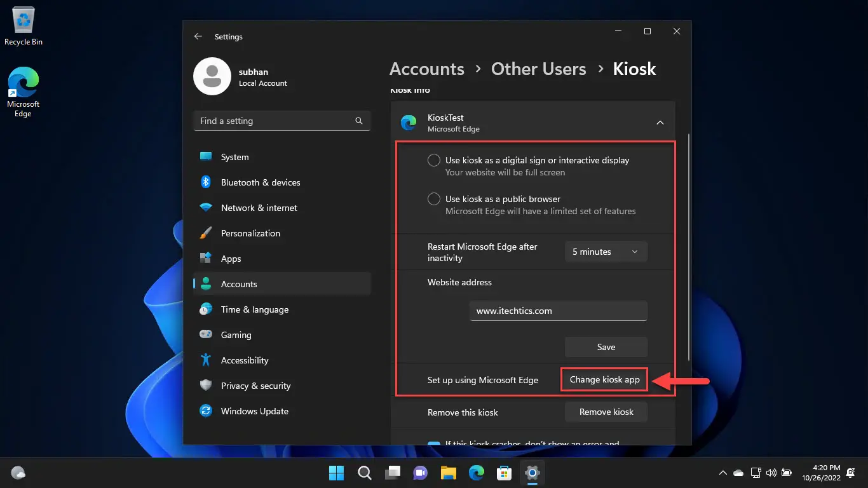Open Accessibility settings category
This screenshot has height=488, width=868.
tap(282, 360)
